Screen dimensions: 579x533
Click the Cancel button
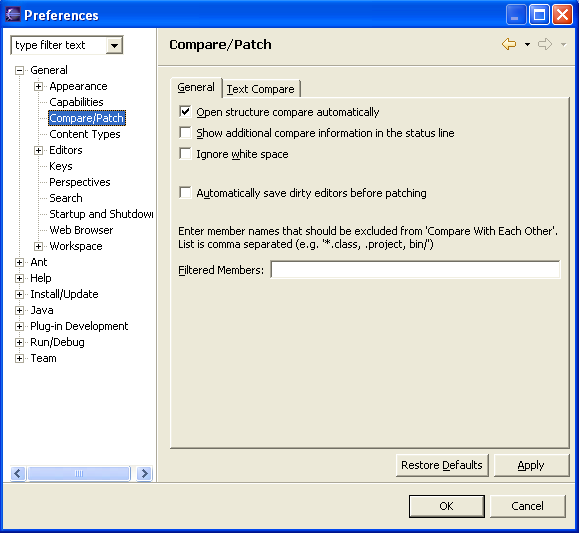(x=527, y=506)
